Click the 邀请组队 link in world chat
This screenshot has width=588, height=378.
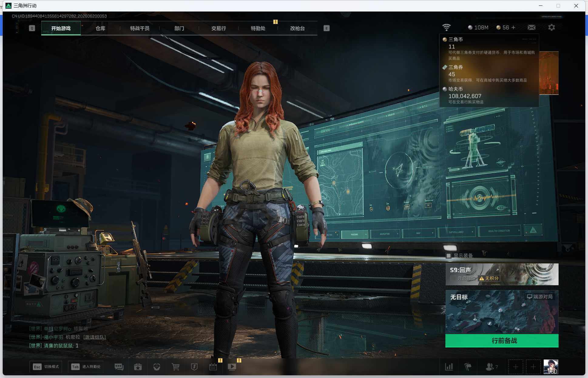95,337
